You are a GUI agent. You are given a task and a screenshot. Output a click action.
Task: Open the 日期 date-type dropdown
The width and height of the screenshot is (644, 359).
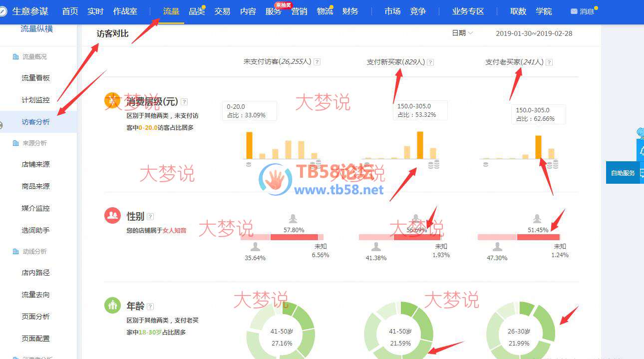(x=462, y=33)
